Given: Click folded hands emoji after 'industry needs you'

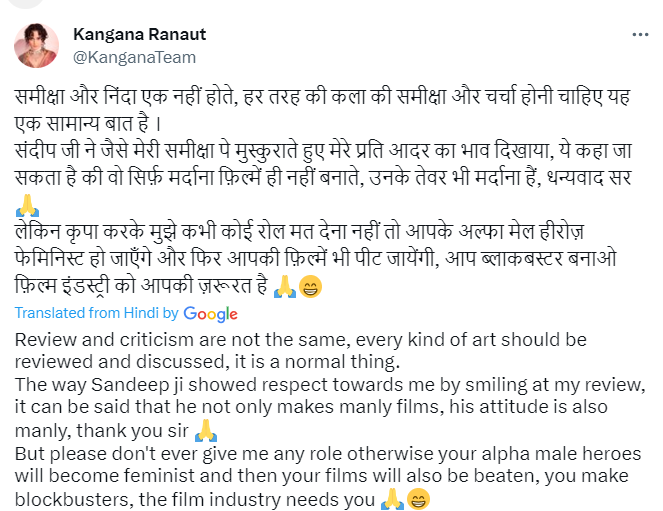Looking at the screenshot, I should (x=392, y=500).
